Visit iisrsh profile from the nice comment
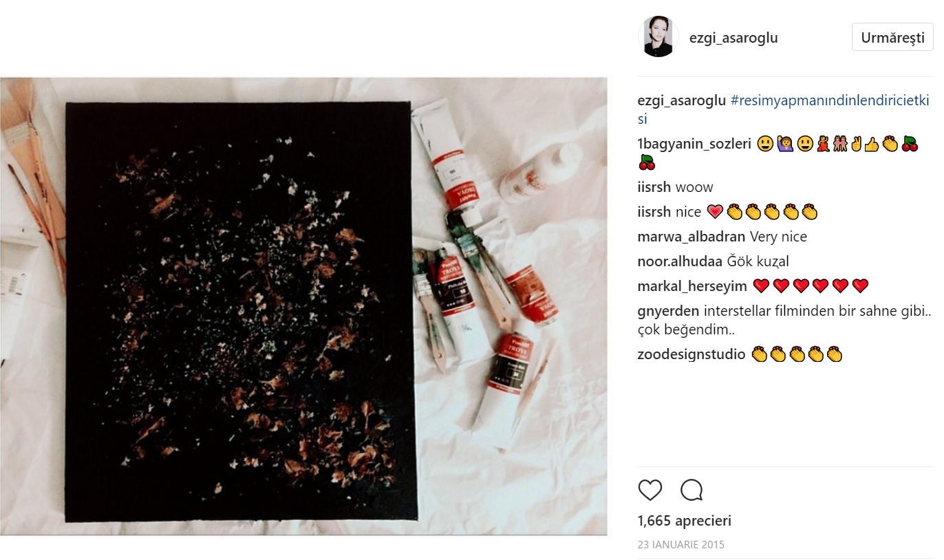944x560 pixels. (x=655, y=212)
